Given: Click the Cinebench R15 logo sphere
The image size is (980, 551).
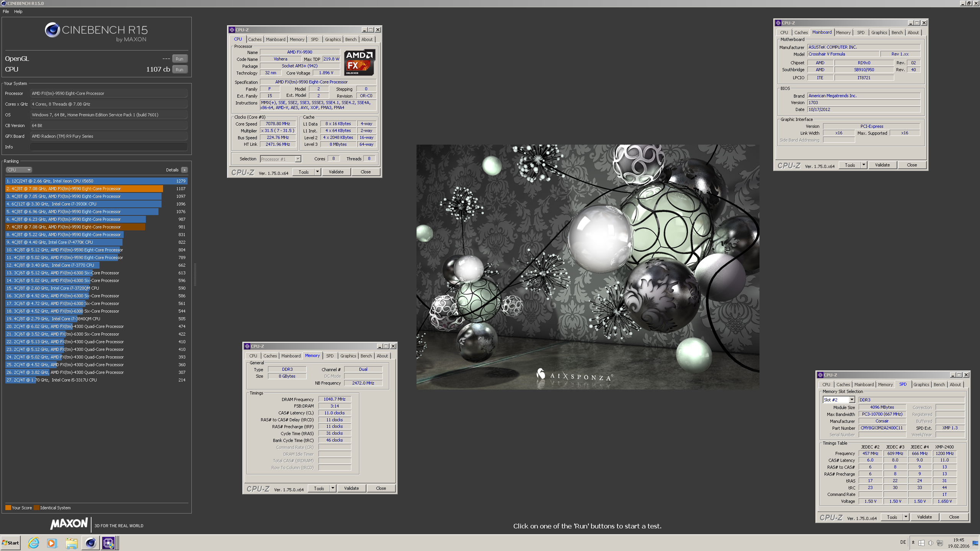Looking at the screenshot, I should (x=52, y=30).
